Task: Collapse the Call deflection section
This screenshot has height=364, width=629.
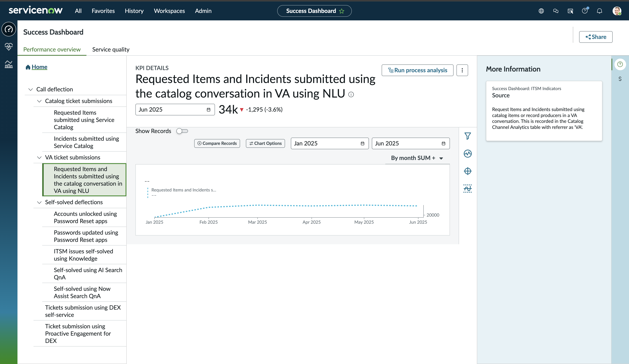Action: click(30, 89)
